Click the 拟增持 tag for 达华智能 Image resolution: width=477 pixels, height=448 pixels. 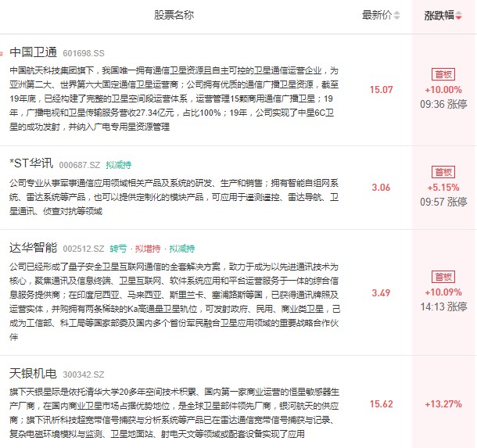click(x=148, y=249)
